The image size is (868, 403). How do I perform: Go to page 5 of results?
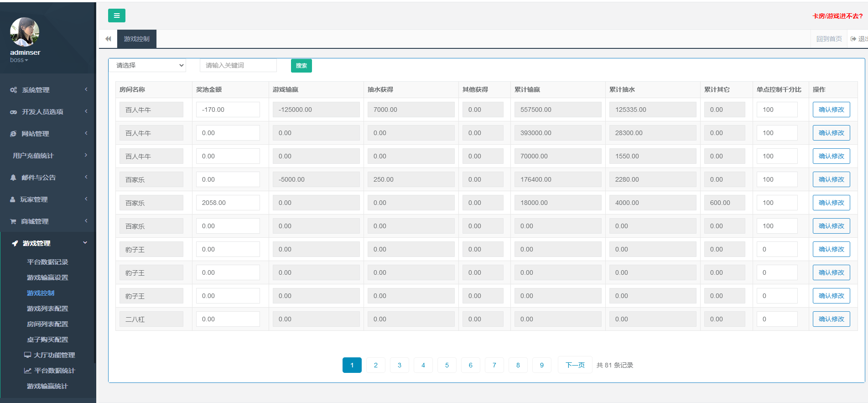pyautogui.click(x=447, y=365)
